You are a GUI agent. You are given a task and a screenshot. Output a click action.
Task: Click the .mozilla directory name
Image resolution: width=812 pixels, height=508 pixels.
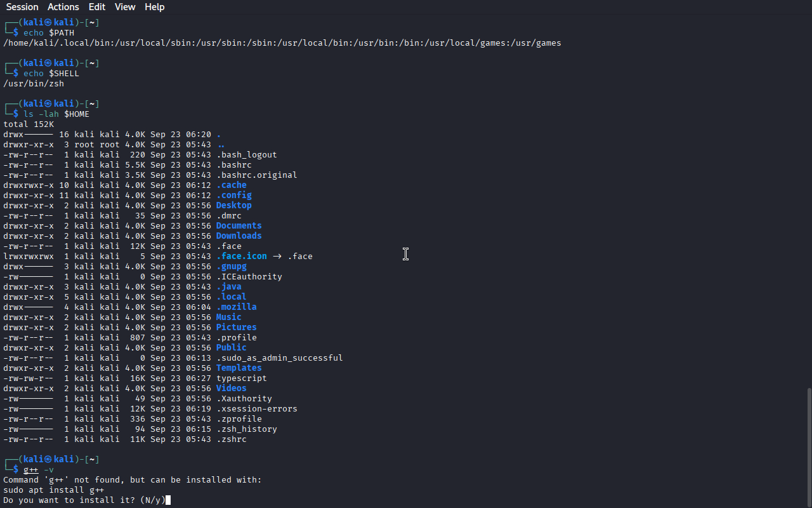pos(236,307)
